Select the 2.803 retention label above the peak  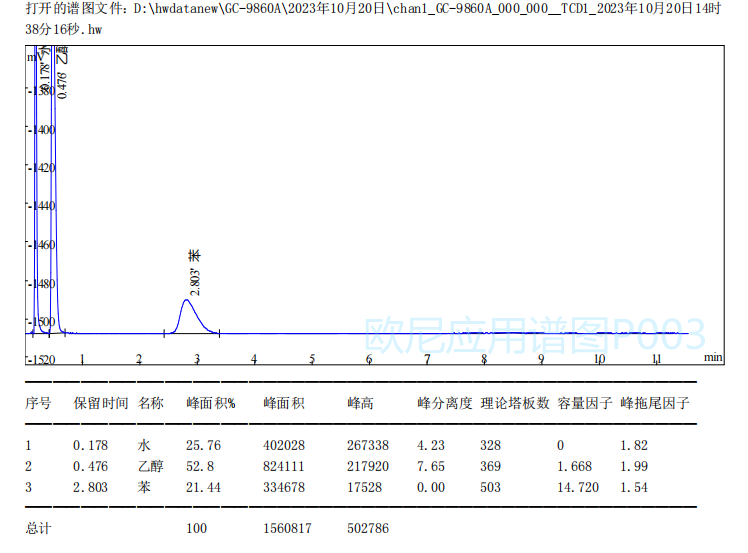[x=196, y=278]
